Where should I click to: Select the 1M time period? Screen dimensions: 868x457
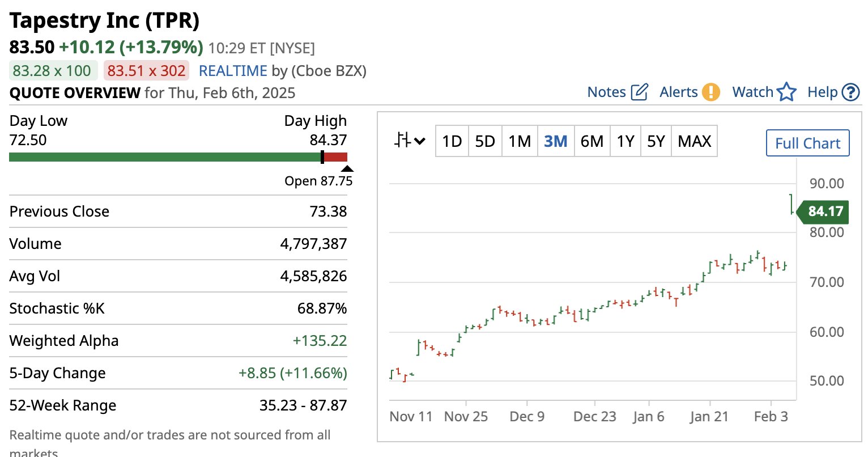pos(520,141)
